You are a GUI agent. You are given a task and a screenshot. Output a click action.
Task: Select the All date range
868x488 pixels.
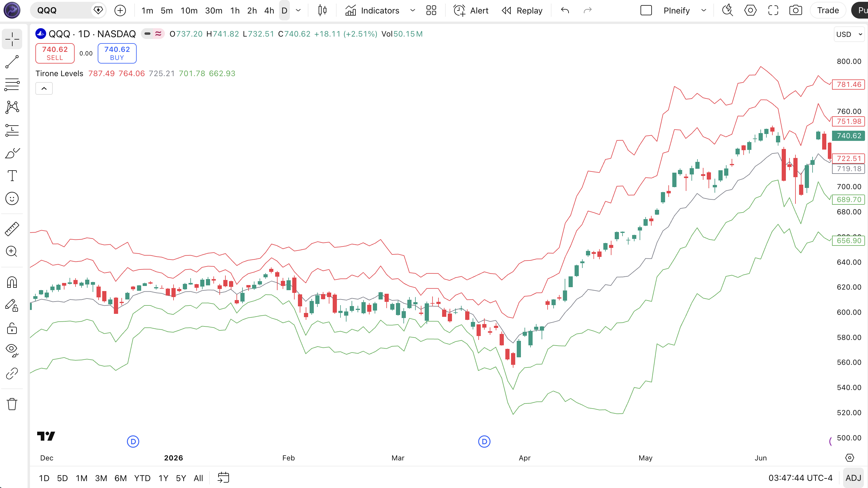(x=198, y=478)
